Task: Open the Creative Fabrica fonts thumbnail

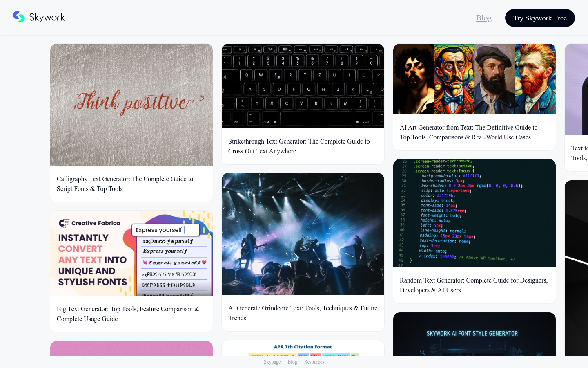Action: [131, 254]
